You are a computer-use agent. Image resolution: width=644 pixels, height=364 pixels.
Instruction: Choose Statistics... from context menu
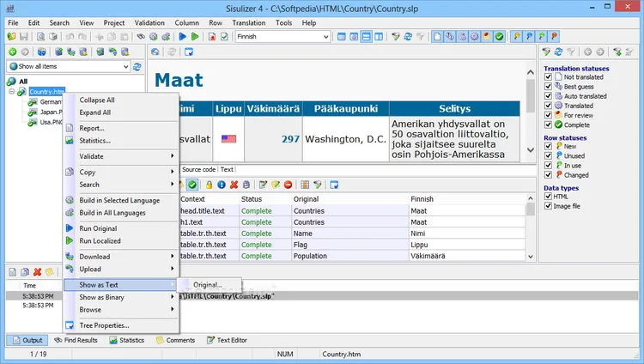pyautogui.click(x=121, y=141)
